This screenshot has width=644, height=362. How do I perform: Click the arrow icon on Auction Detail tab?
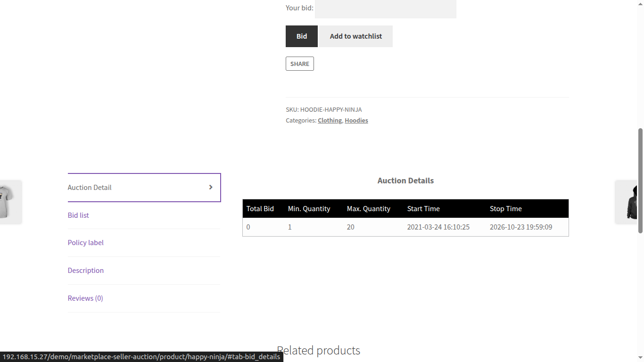[211, 187]
